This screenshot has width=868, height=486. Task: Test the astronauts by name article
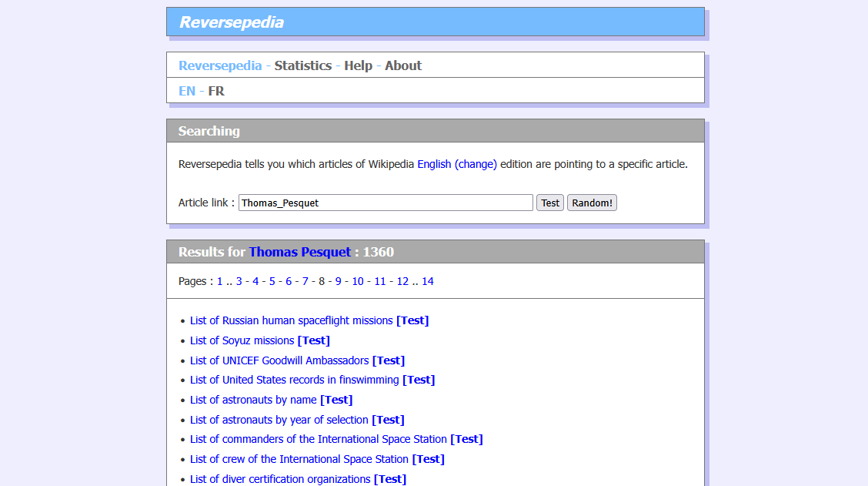pyautogui.click(x=336, y=400)
